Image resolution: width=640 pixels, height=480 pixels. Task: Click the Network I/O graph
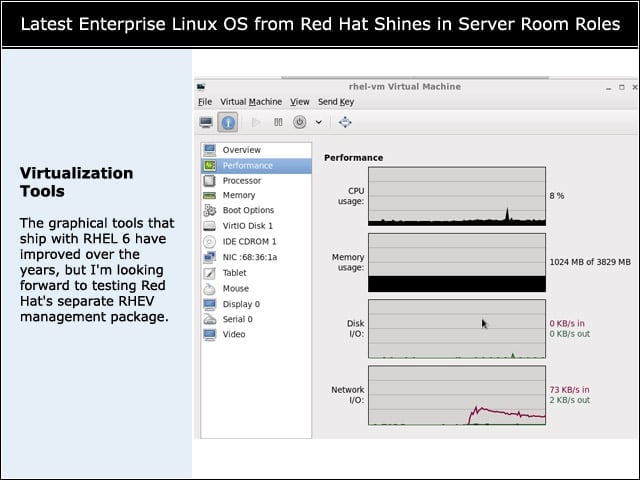tap(457, 395)
